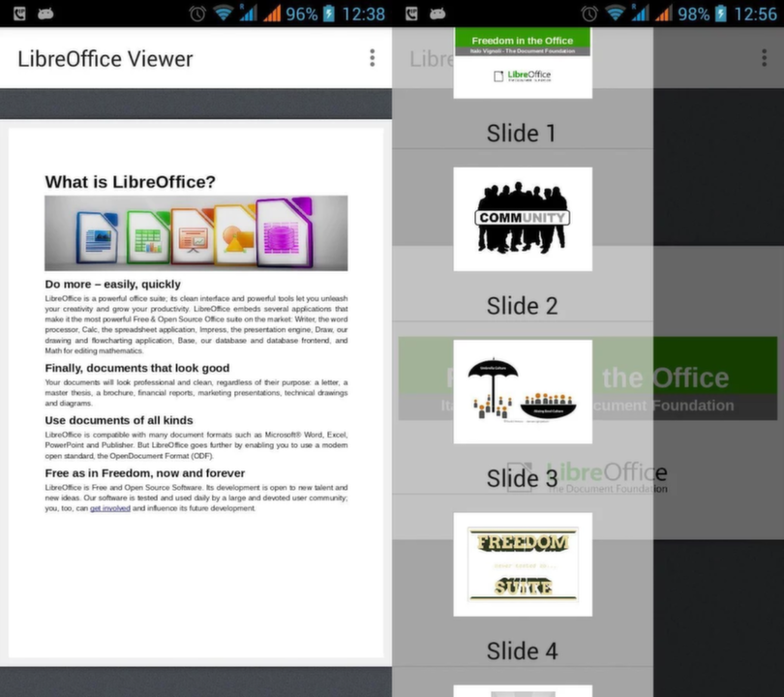Viewport: 784px width, 697px height.
Task: Open the Slide 3 umbrella thumbnail
Action: [523, 391]
